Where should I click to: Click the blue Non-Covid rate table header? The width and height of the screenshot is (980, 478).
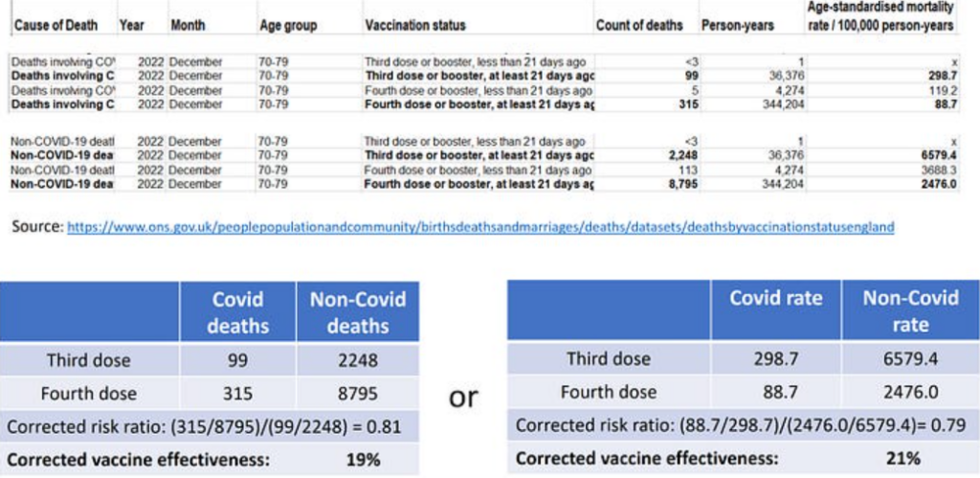[909, 311]
